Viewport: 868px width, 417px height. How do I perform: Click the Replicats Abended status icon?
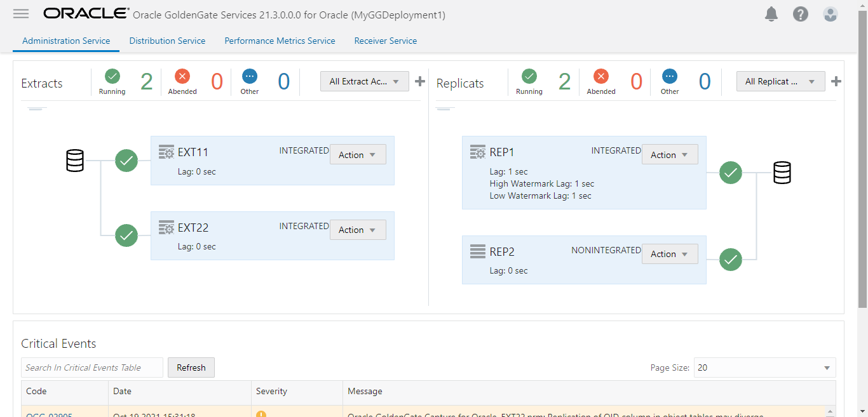601,76
